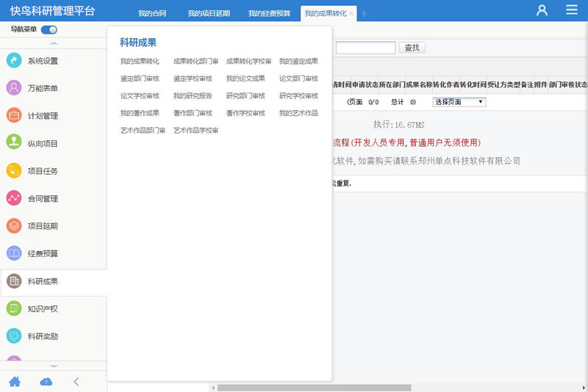This screenshot has width=588, height=392.
Task: Open the 选择页面 dropdown
Action: coord(459,102)
